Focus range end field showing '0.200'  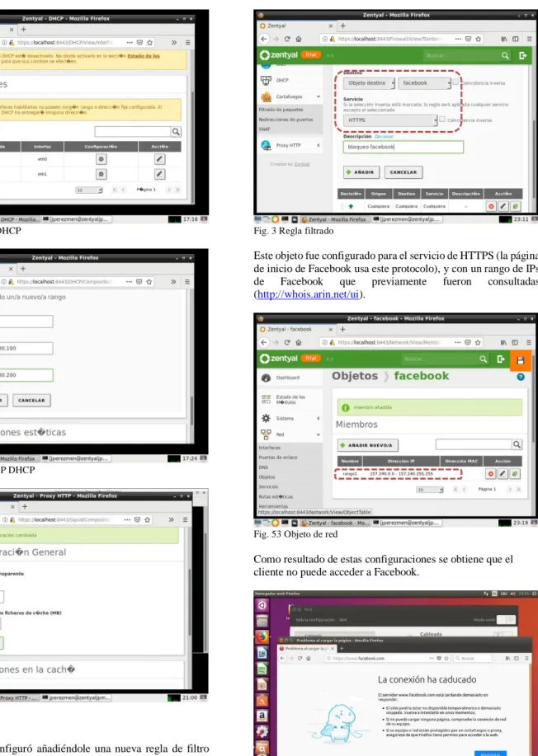[26, 375]
